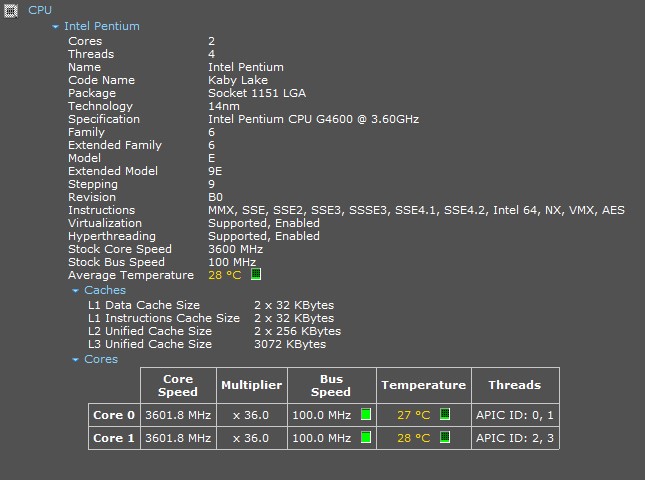Click the L1 Data Cache Size label
The image size is (645, 480).
(x=144, y=305)
